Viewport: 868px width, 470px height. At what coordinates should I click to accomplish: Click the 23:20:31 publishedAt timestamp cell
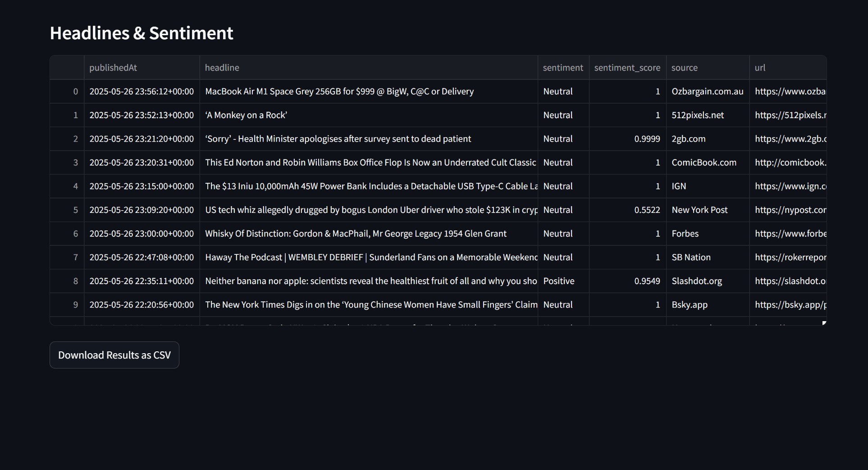142,162
